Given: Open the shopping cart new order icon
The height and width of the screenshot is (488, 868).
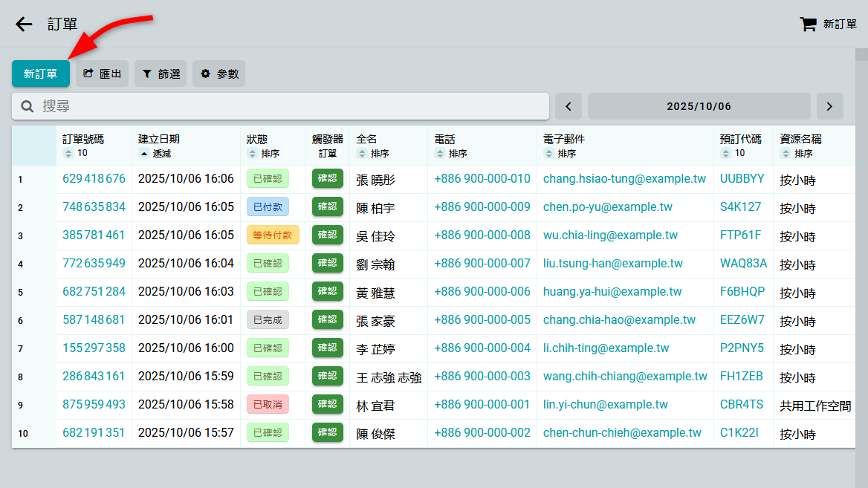Looking at the screenshot, I should 808,25.
